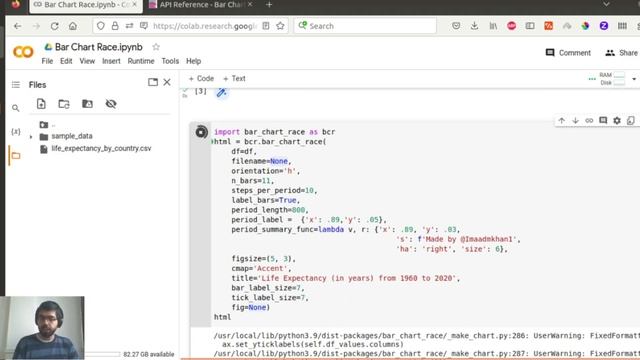Click the Share button
The height and width of the screenshot is (360, 640).
click(x=622, y=53)
